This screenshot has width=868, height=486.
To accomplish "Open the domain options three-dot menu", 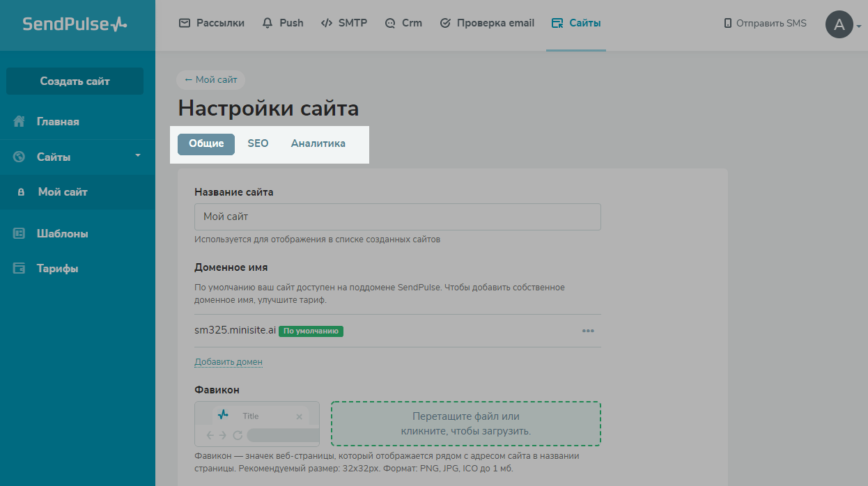I will click(x=588, y=331).
